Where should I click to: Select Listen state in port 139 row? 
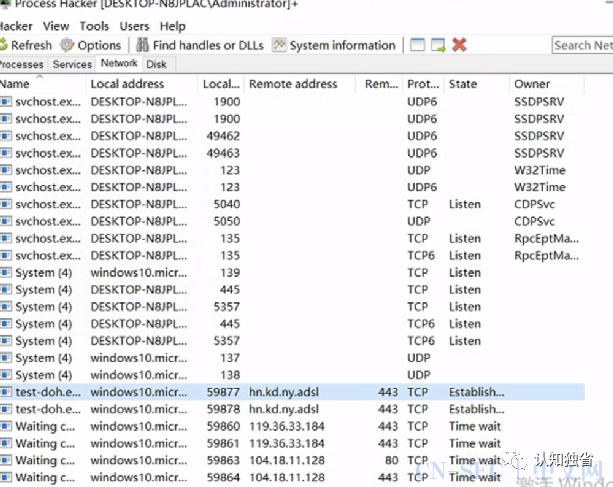(465, 272)
